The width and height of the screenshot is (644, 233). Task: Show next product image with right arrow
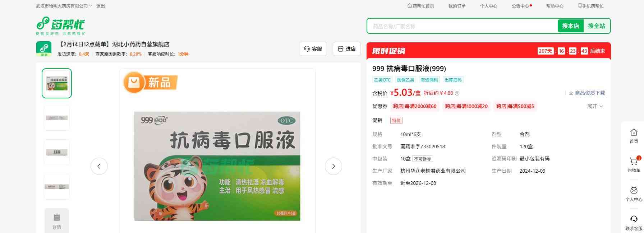333,166
